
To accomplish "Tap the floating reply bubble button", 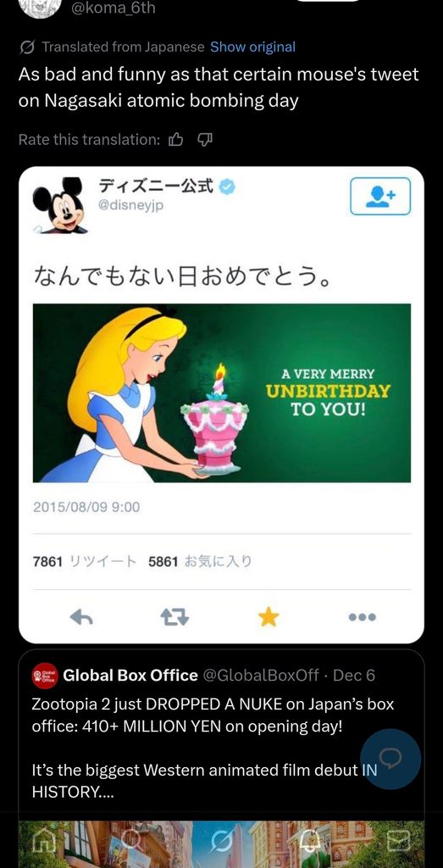I will pyautogui.click(x=390, y=759).
